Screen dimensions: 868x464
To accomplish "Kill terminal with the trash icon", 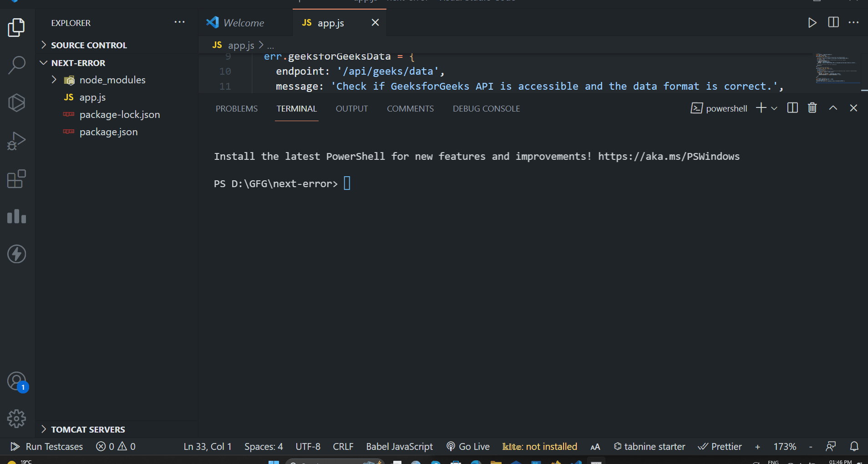I will [x=812, y=108].
